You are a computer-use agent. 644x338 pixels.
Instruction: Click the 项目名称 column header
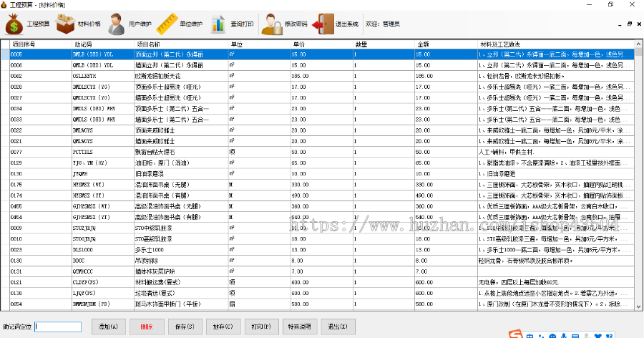coord(182,44)
